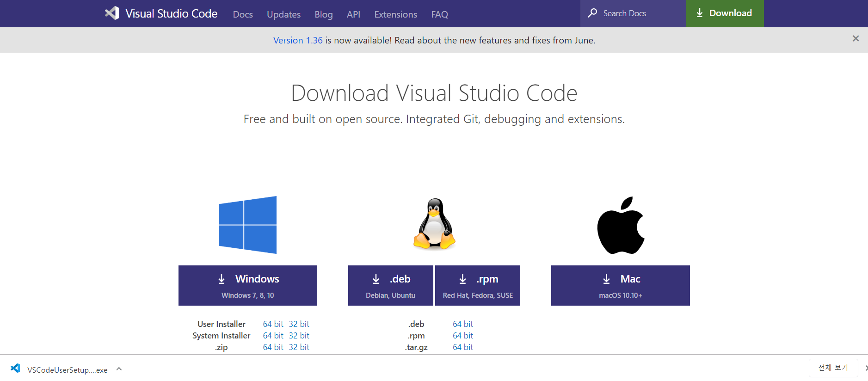868x381 pixels.
Task: Click the Visual Studio Code title text
Action: click(x=172, y=13)
